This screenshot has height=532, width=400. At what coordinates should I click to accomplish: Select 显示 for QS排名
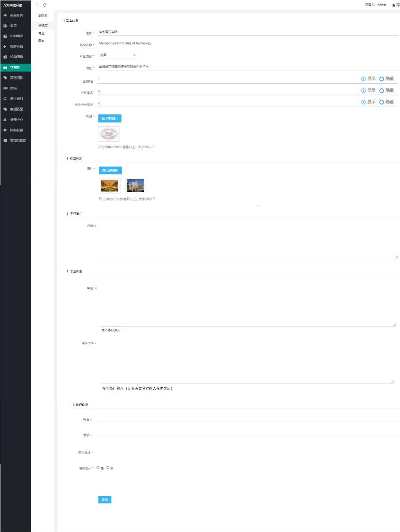(364, 78)
